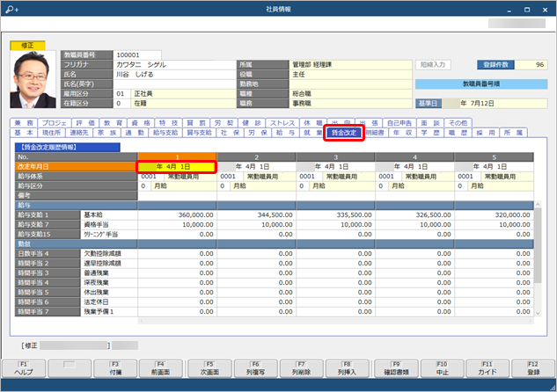Image resolution: width=557 pixels, height=392 pixels.
Task: Click the 基本給 value 360,000.00 cell
Action: click(x=176, y=214)
